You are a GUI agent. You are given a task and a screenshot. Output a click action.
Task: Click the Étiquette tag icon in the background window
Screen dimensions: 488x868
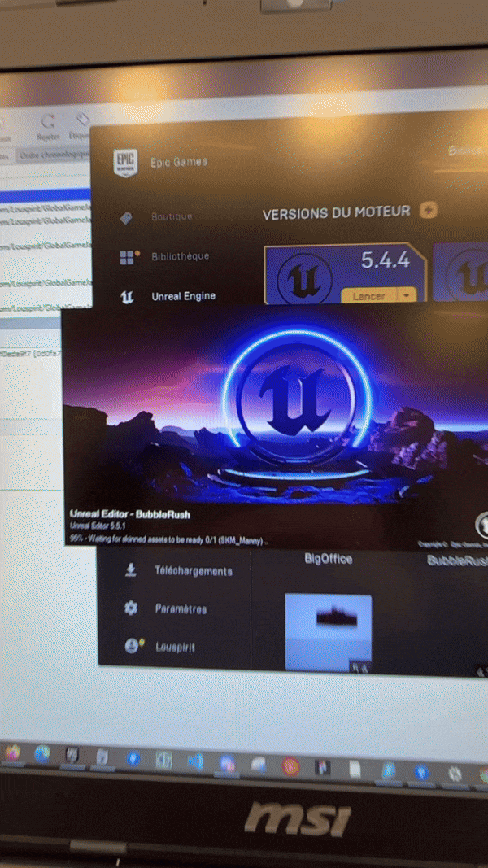click(82, 120)
